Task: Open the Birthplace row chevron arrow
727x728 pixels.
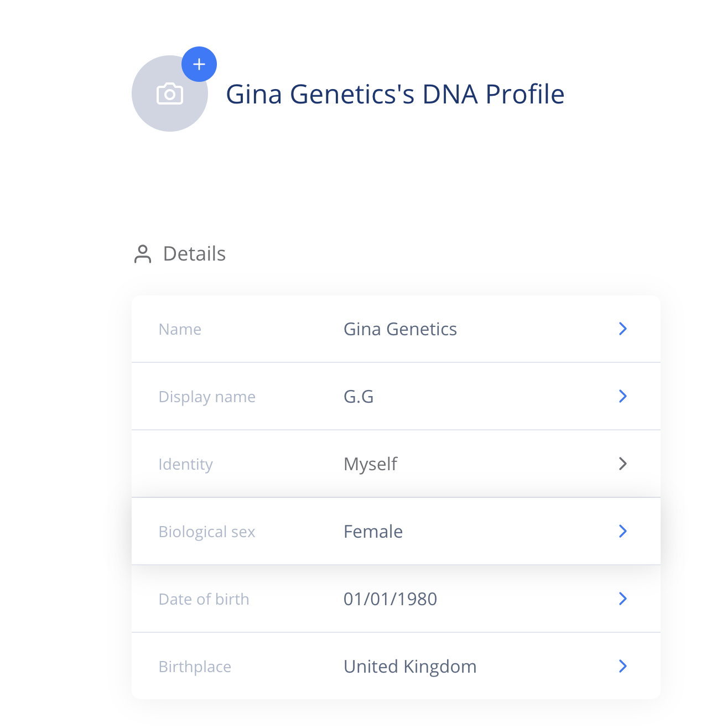Action: point(622,666)
